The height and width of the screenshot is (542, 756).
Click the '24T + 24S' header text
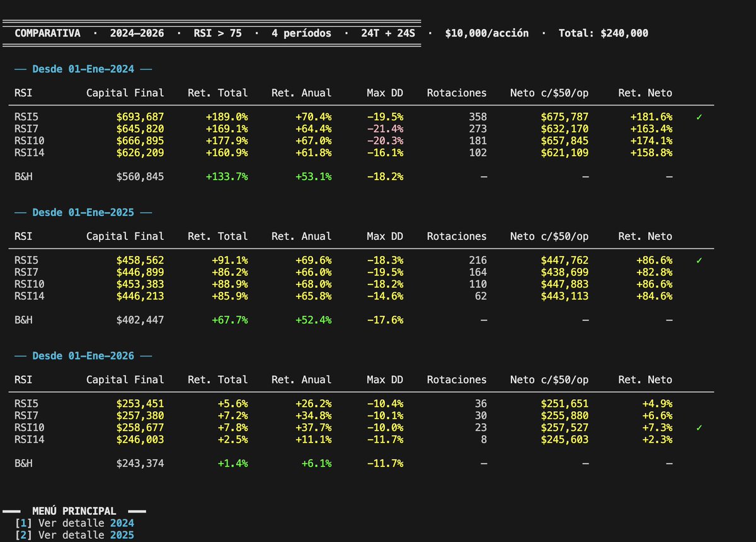pos(388,33)
